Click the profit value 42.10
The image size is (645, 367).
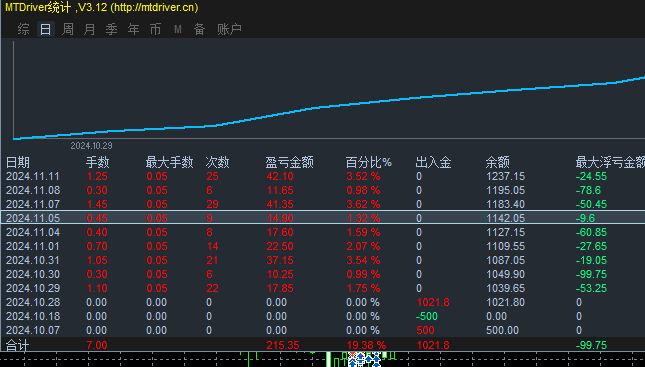280,177
